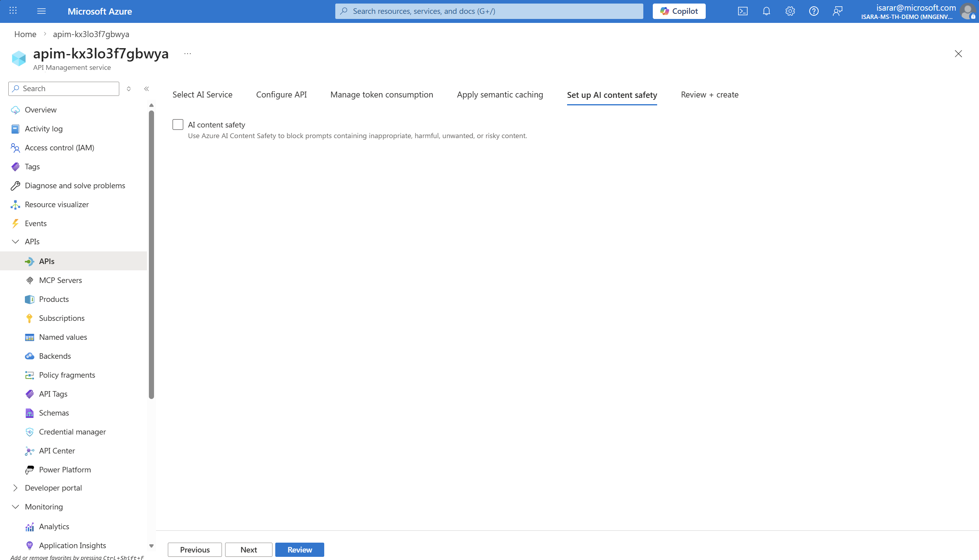Switch to Configure API tab
Screen dimensions: 979x560
(281, 95)
